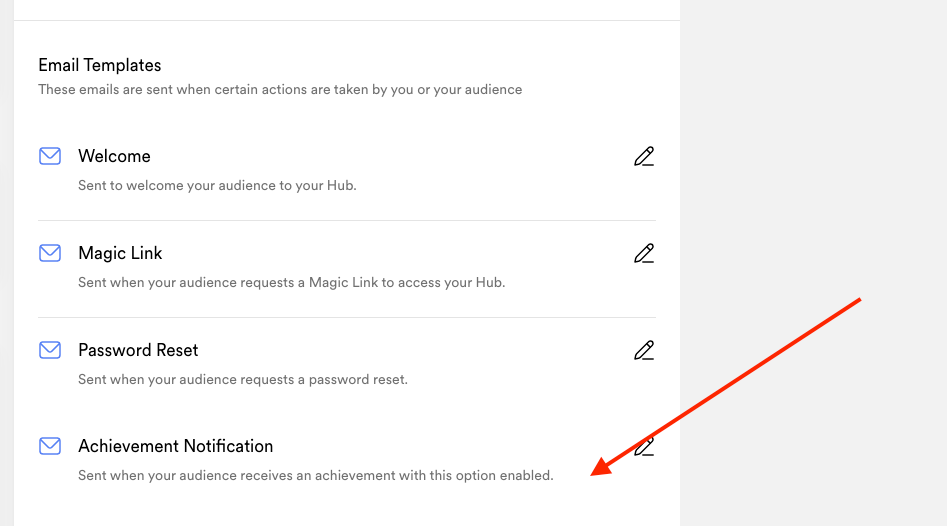Click the red arrow annotation head
The height and width of the screenshot is (526, 947).
[602, 467]
